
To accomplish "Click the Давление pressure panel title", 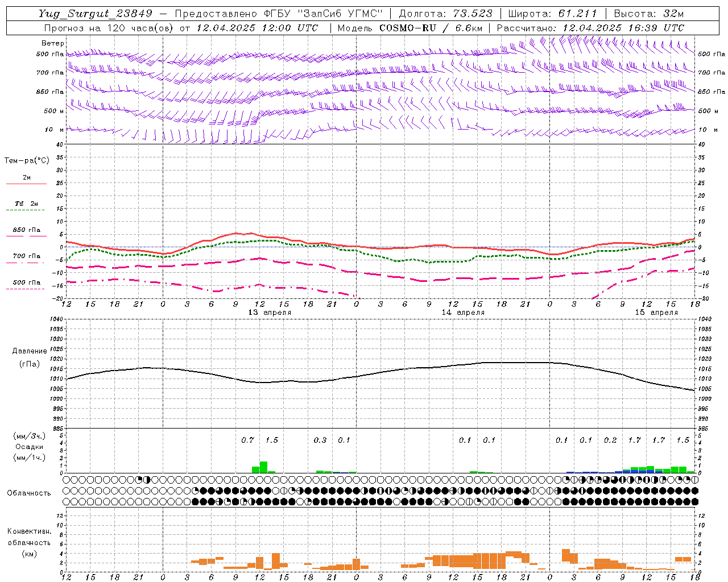I will click(x=30, y=351).
